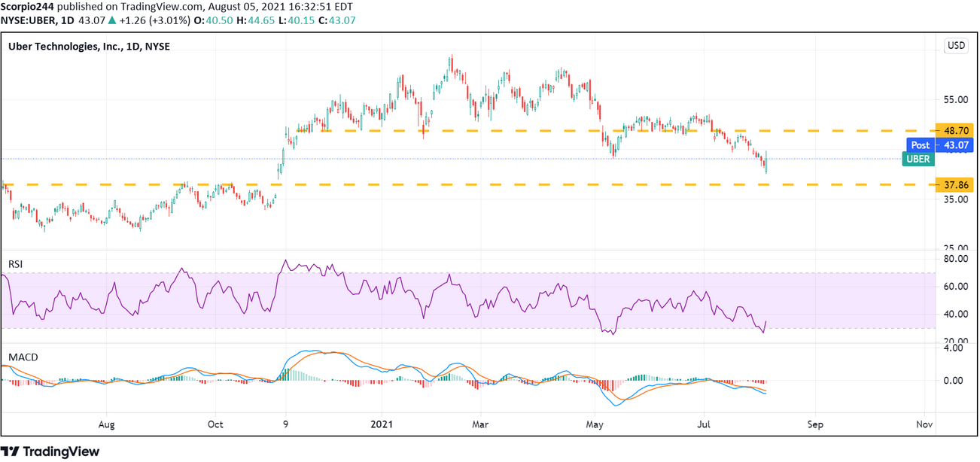Viewport: 980px width, 462px height.
Task: Click the Mar label on time axis
Action: [x=480, y=424]
